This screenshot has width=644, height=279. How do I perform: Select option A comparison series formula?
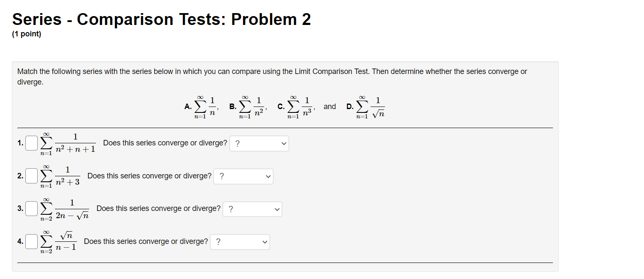click(x=203, y=106)
